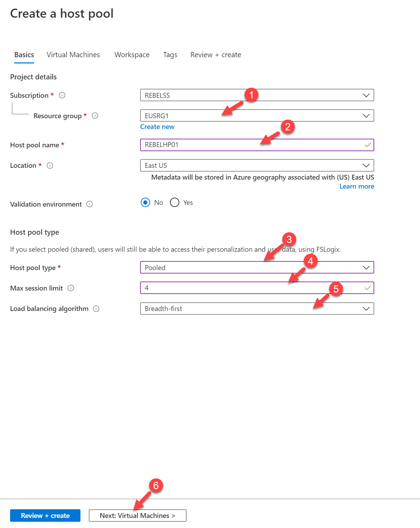Click the Resource group info icon
The width and height of the screenshot is (420, 528).
coord(95,116)
